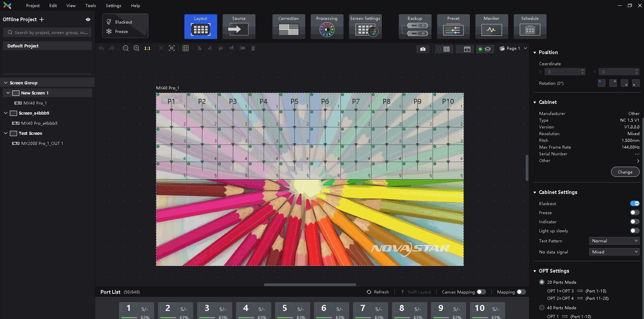The height and width of the screenshot is (319, 644).
Task: Open the Page 1 dropdown
Action: pyautogui.click(x=513, y=48)
